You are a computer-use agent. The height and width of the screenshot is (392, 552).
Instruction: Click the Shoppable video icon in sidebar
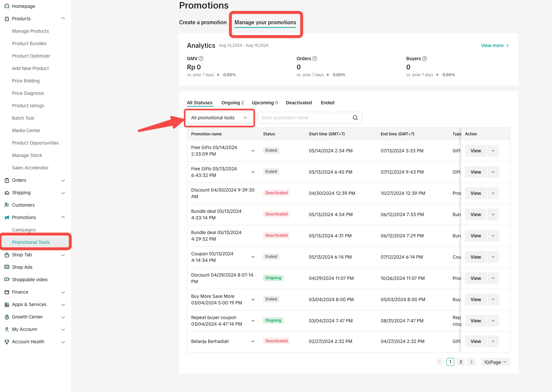point(7,280)
